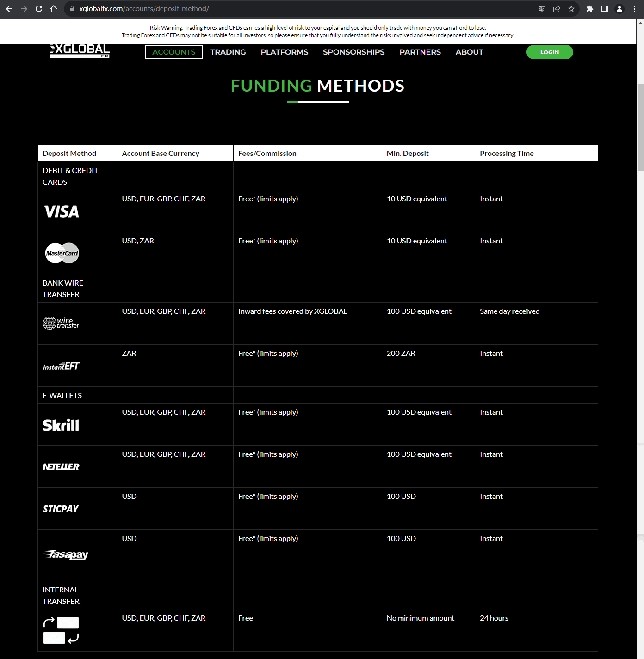This screenshot has width=644, height=659.
Task: Click the DEBIT & CREDIT CARDS section label
Action: [x=70, y=176]
